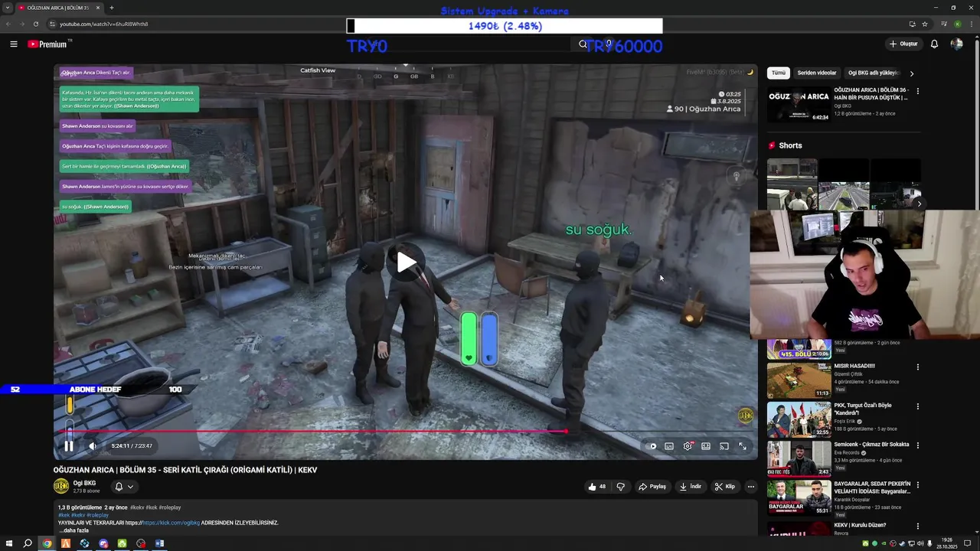Open options for MISIR HASADI video
This screenshot has height=551, width=980.
pos(917,367)
